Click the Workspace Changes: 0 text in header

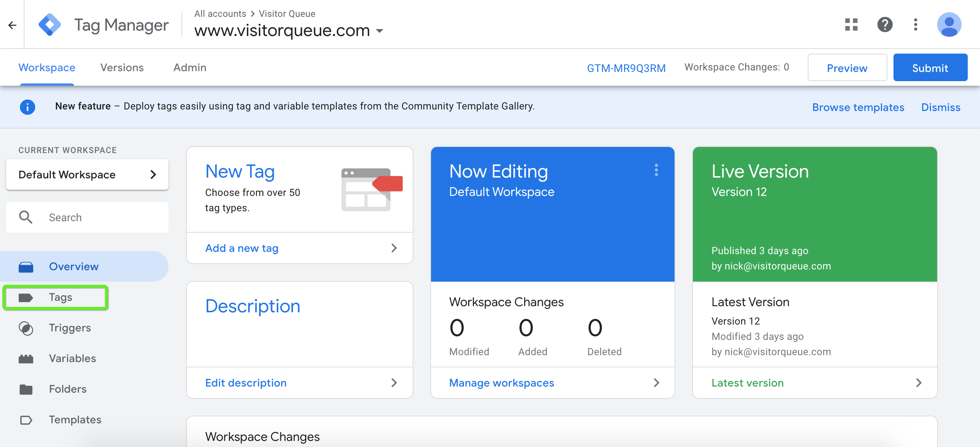coord(737,67)
